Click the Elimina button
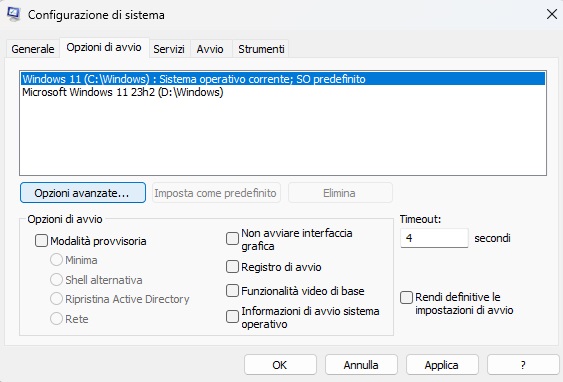Image resolution: width=563 pixels, height=382 pixels. [340, 193]
